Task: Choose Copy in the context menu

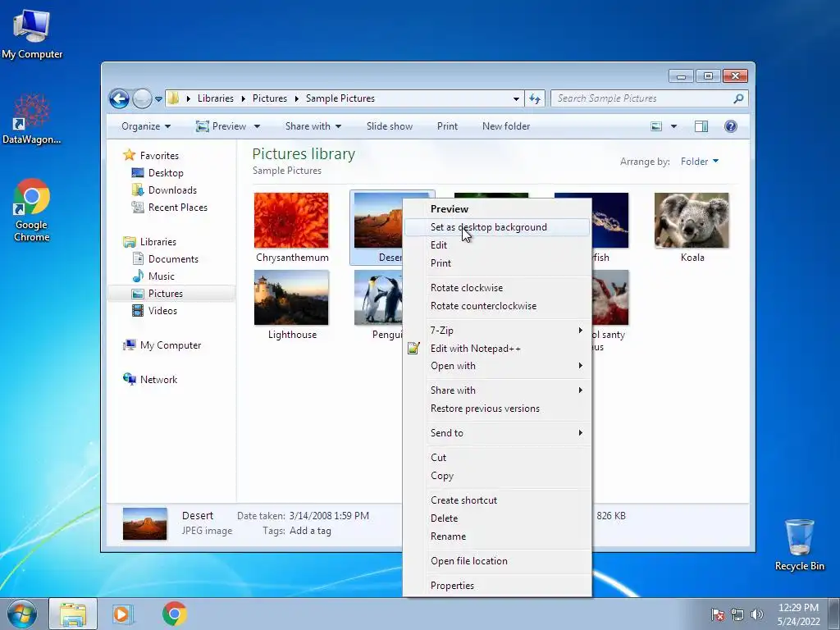Action: point(497,477)
